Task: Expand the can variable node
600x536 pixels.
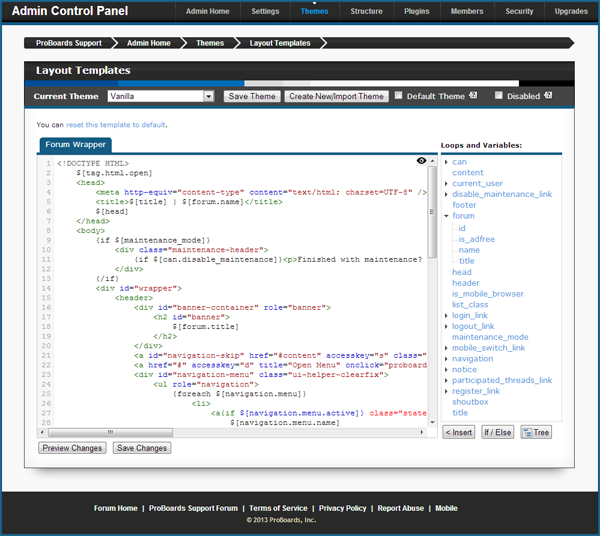Action: [x=446, y=162]
